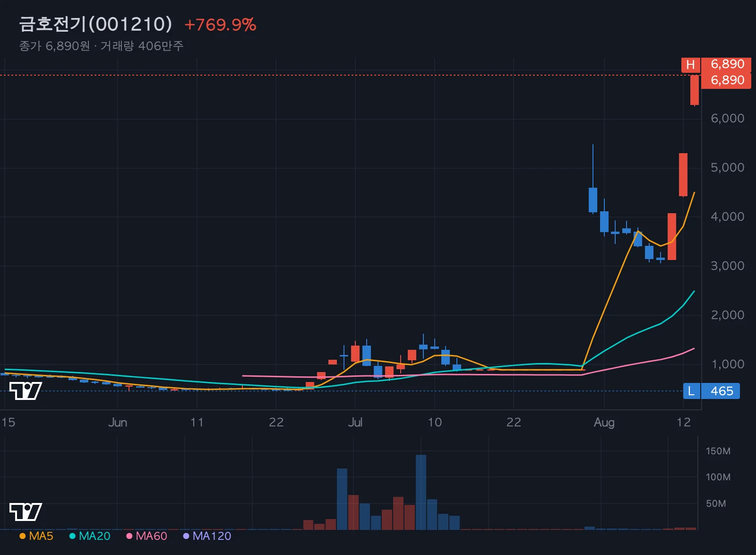
Task: Click the teal MA20 legend dot
Action: tap(72, 536)
